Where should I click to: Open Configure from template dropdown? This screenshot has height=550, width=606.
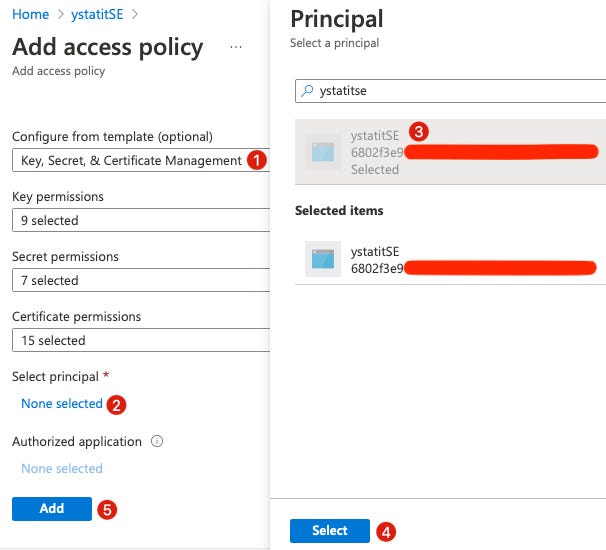tap(141, 160)
